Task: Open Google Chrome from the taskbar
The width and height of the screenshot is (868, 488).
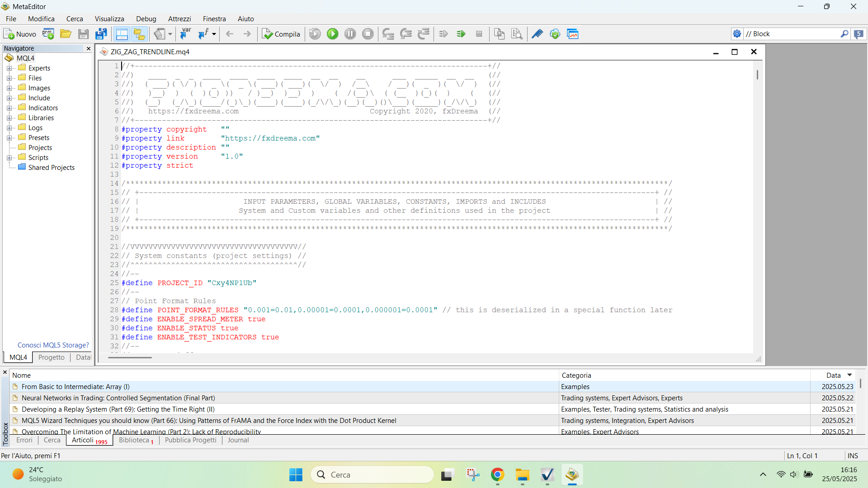Action: pyautogui.click(x=497, y=475)
